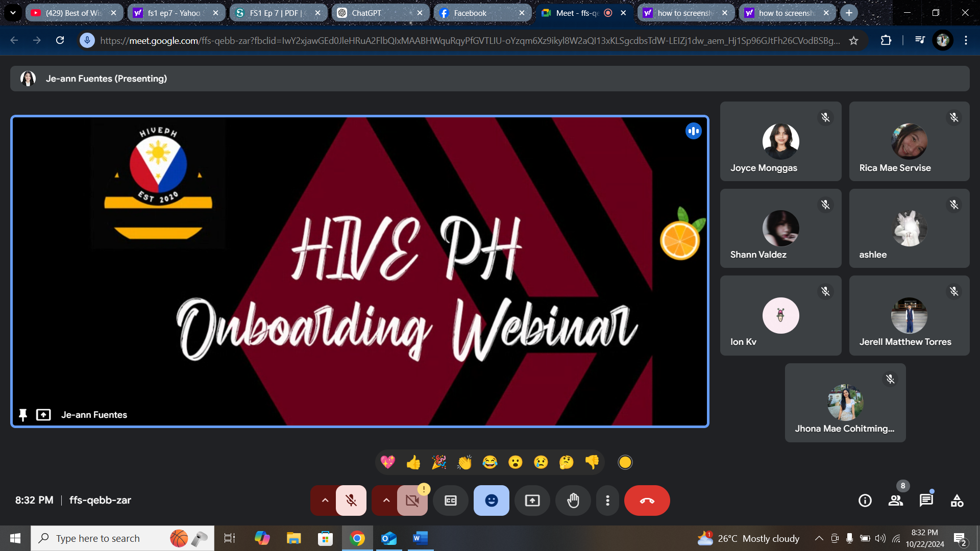This screenshot has width=980, height=551.
Task: Send the party popper reaction
Action: [439, 462]
